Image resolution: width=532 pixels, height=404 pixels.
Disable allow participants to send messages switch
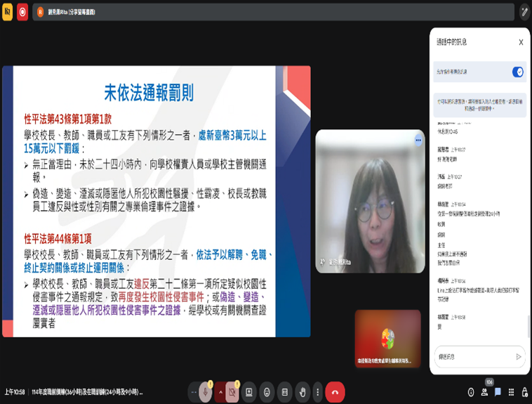(517, 72)
